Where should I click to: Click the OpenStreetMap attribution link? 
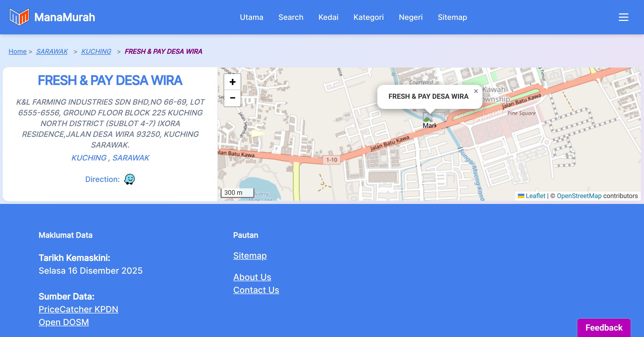[579, 196]
